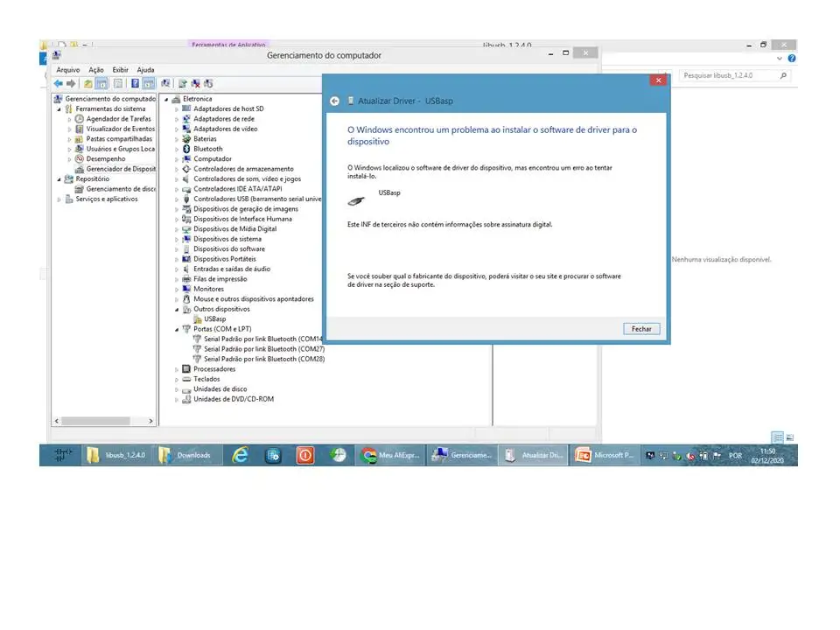Image resolution: width=840 pixels, height=630 pixels.
Task: Collapse Ferramentas do sistema in left tree
Action: click(59, 109)
